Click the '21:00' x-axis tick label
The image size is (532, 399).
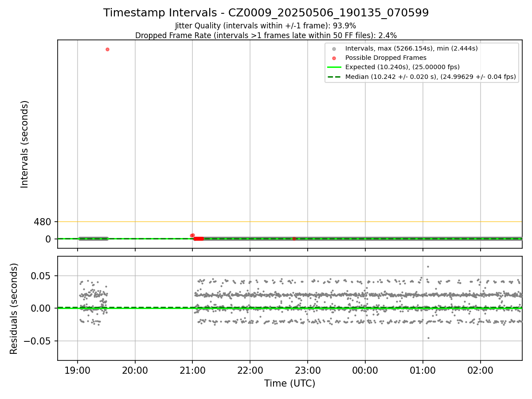192,370
